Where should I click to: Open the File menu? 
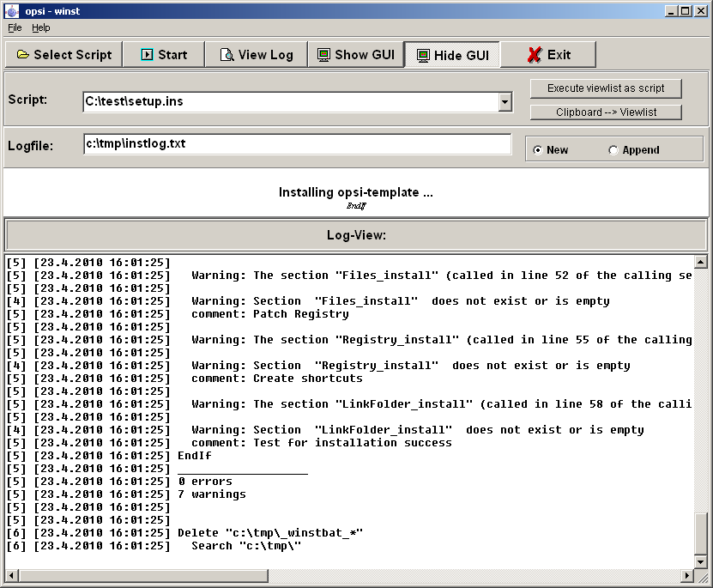point(15,27)
